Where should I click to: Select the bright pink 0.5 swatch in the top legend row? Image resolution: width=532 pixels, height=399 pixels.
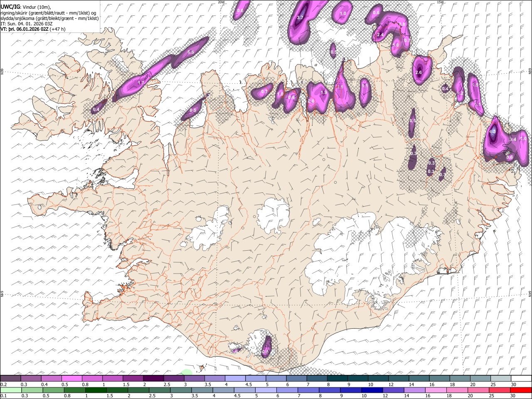[x=71, y=379]
